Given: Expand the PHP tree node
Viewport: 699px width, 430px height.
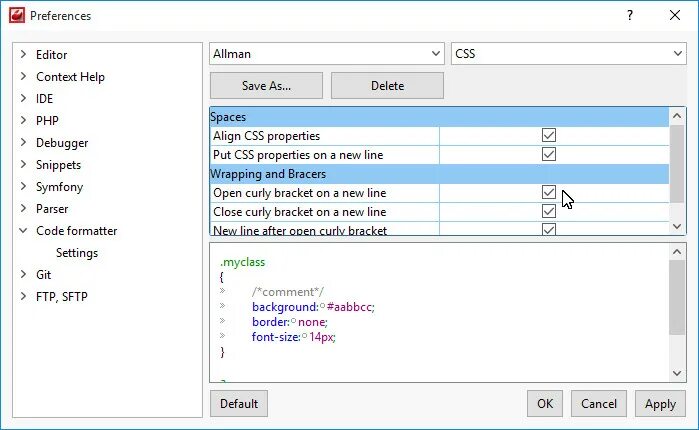Looking at the screenshot, I should pyautogui.click(x=23, y=121).
